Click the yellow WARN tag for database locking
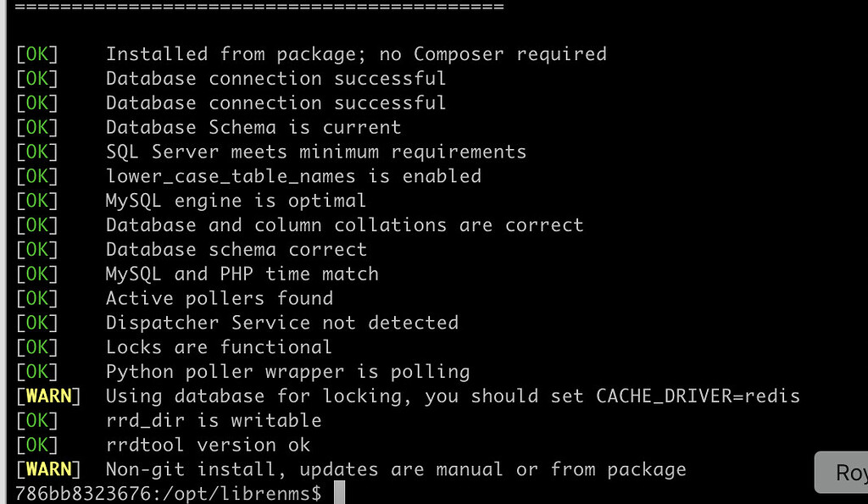The height and width of the screenshot is (504, 868). coord(49,396)
